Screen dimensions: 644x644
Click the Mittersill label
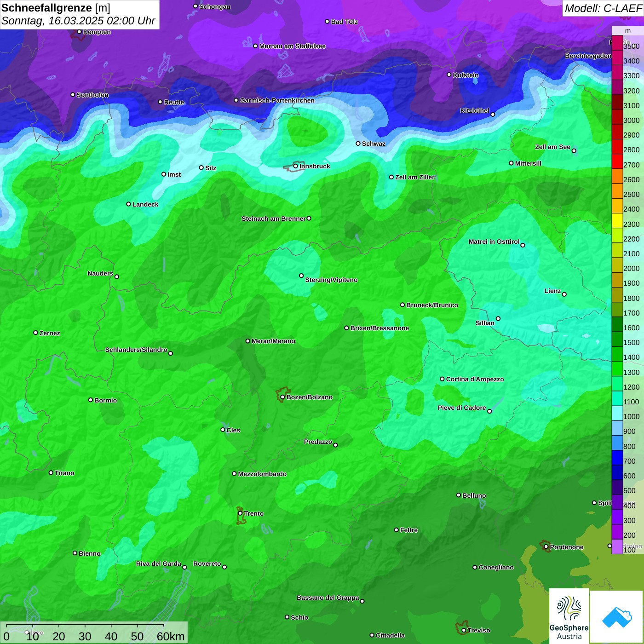[x=528, y=163]
